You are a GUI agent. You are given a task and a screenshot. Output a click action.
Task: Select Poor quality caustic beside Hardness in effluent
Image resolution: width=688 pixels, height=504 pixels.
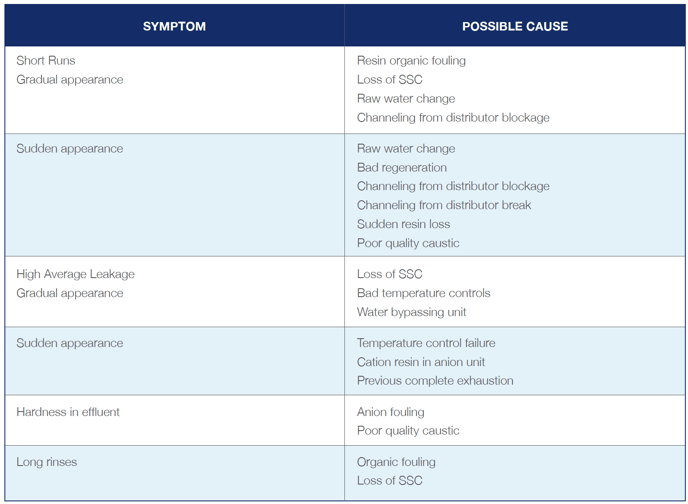click(408, 432)
